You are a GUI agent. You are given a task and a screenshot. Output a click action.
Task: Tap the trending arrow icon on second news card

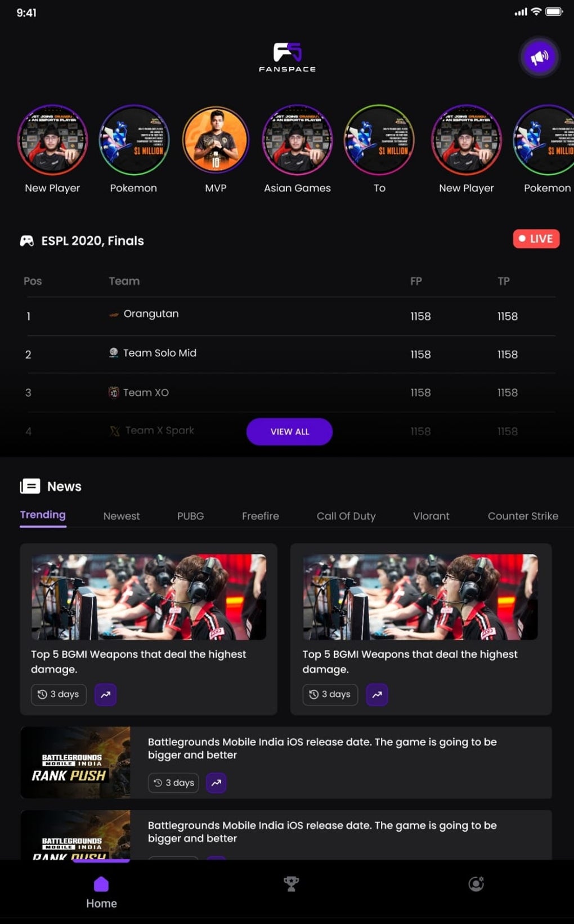pyautogui.click(x=377, y=694)
